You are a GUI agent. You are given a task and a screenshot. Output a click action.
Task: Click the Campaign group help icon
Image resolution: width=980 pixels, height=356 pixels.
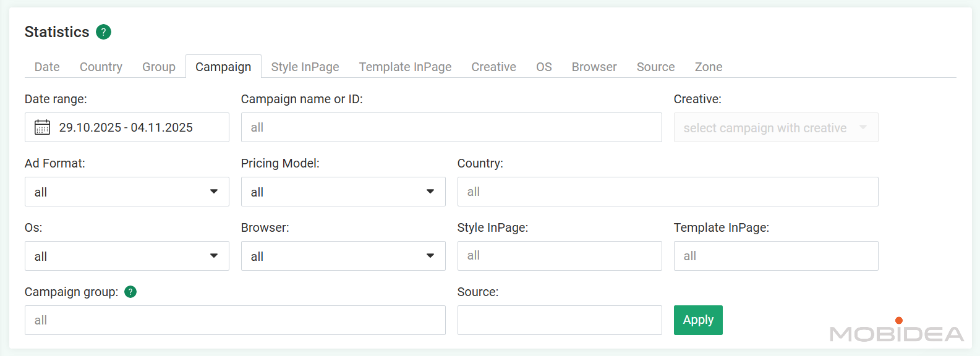click(130, 292)
